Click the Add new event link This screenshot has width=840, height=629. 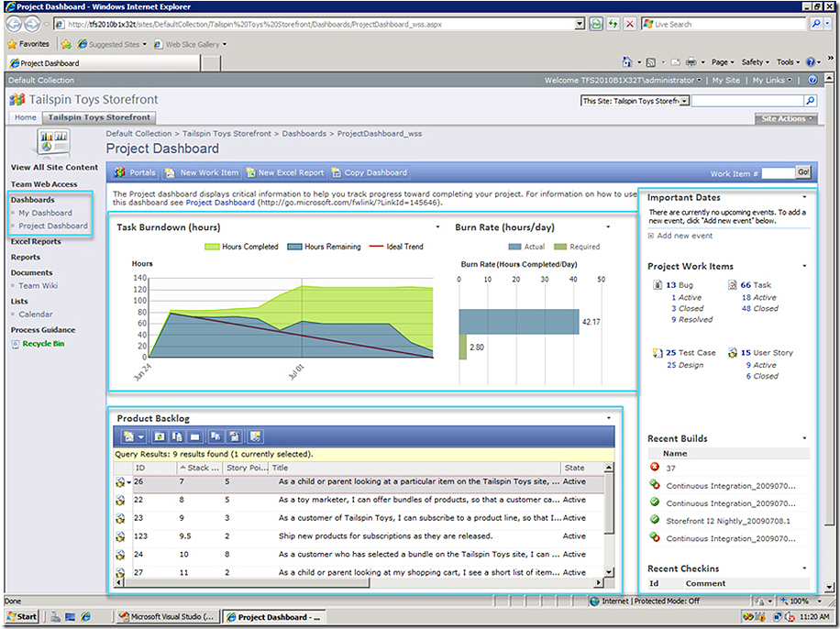[x=684, y=236]
